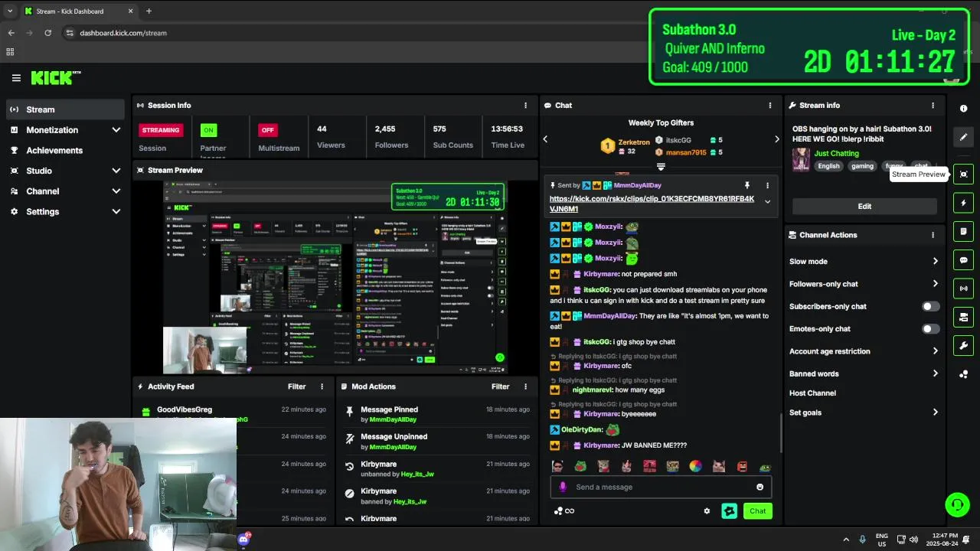Viewport: 980px width, 551px height.
Task: Click the purple microphone icon in chat input
Action: (x=563, y=487)
